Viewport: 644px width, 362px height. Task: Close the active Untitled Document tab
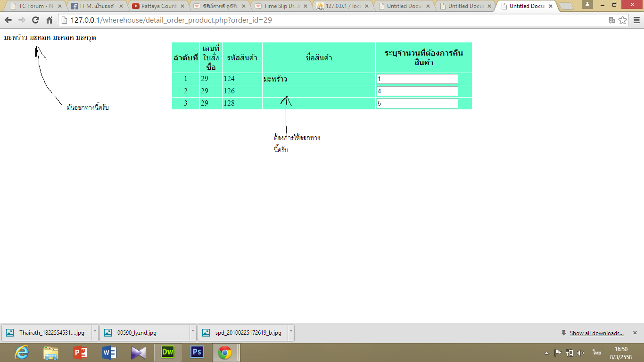click(x=551, y=6)
